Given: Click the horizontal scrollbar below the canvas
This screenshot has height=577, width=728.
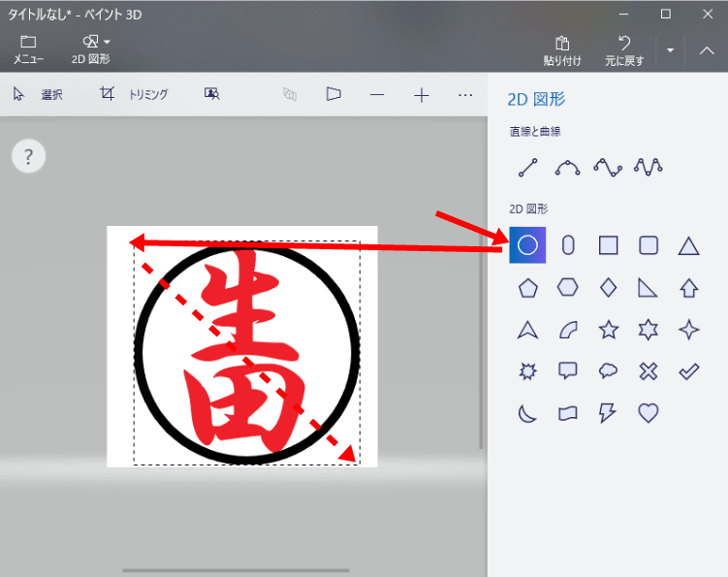Looking at the screenshot, I should tap(236, 570).
